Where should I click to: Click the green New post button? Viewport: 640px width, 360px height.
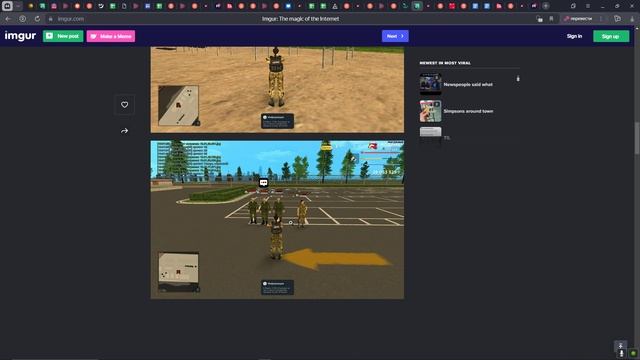click(x=63, y=36)
